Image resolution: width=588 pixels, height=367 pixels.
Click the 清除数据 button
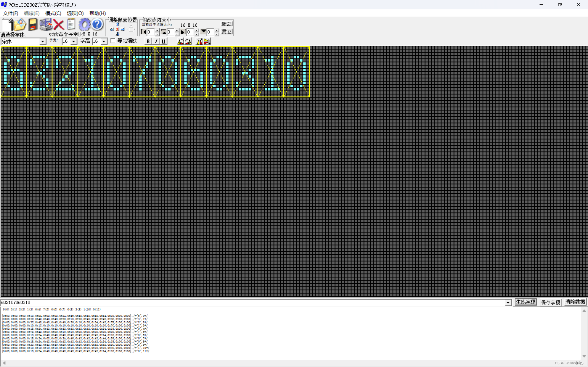(575, 302)
